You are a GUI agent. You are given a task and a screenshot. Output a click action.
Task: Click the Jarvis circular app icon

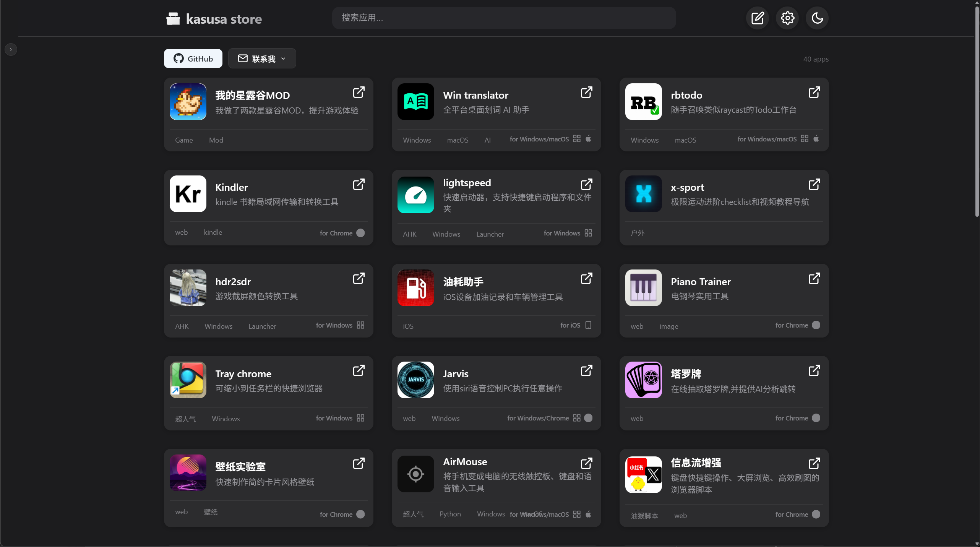coord(416,380)
